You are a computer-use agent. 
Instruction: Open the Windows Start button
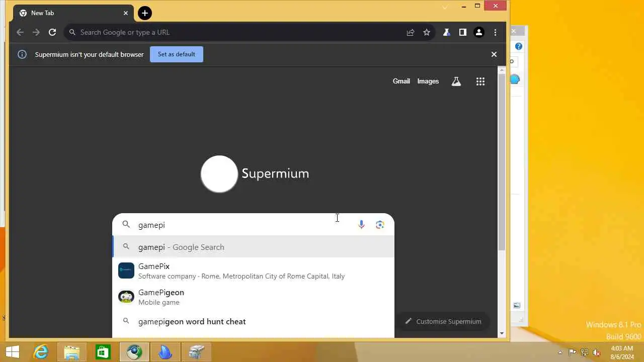pos(13,352)
